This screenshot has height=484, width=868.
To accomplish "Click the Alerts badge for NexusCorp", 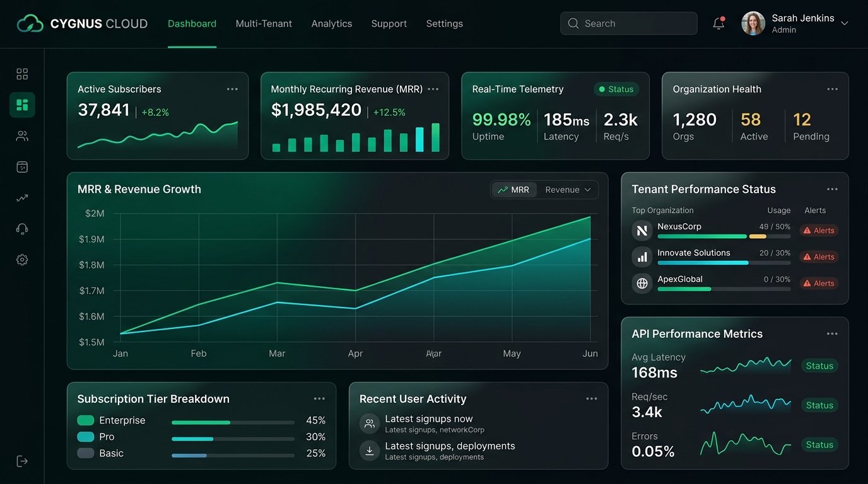I will (819, 231).
